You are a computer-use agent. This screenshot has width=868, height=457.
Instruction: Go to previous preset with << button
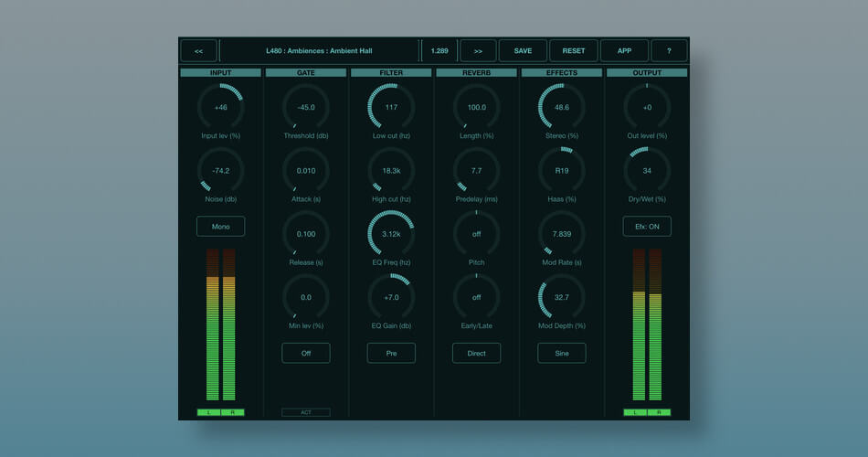click(x=198, y=51)
